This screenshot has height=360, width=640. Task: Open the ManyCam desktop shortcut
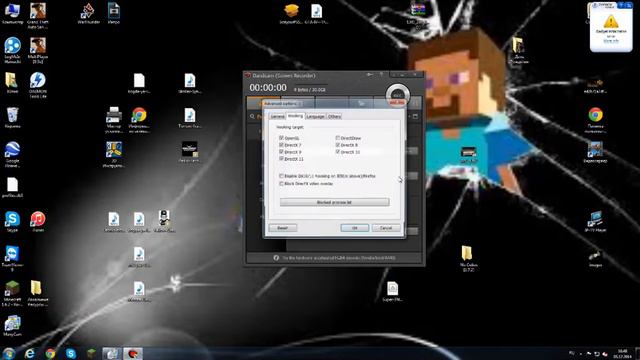click(x=12, y=326)
